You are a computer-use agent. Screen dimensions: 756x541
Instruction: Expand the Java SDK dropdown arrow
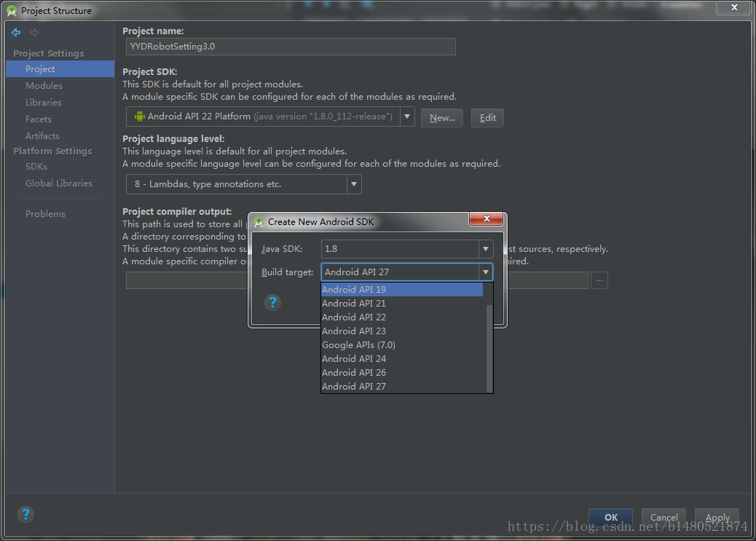pyautogui.click(x=486, y=249)
